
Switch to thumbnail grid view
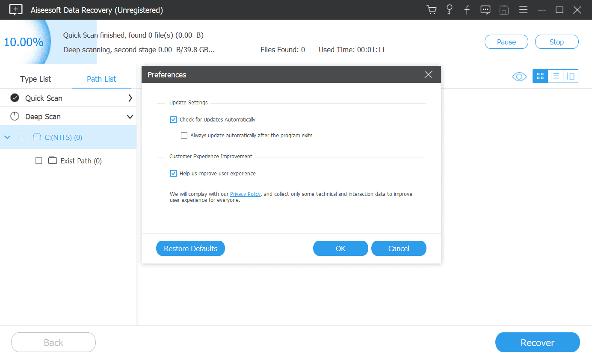(x=540, y=76)
